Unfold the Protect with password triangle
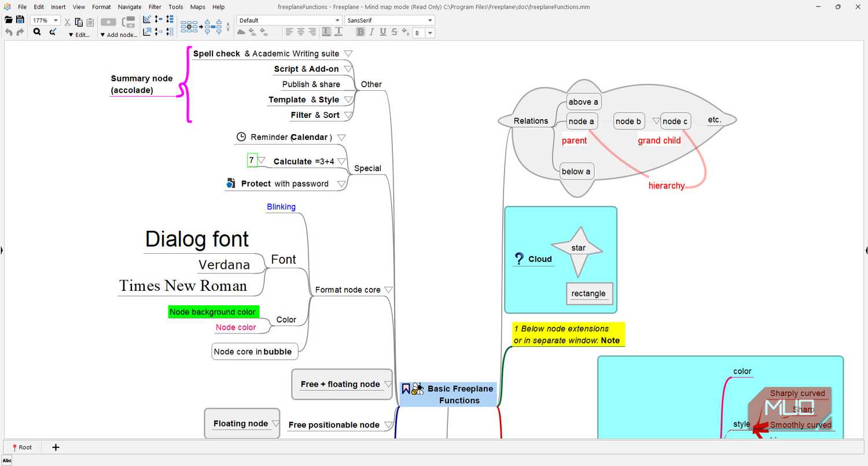 341,184
